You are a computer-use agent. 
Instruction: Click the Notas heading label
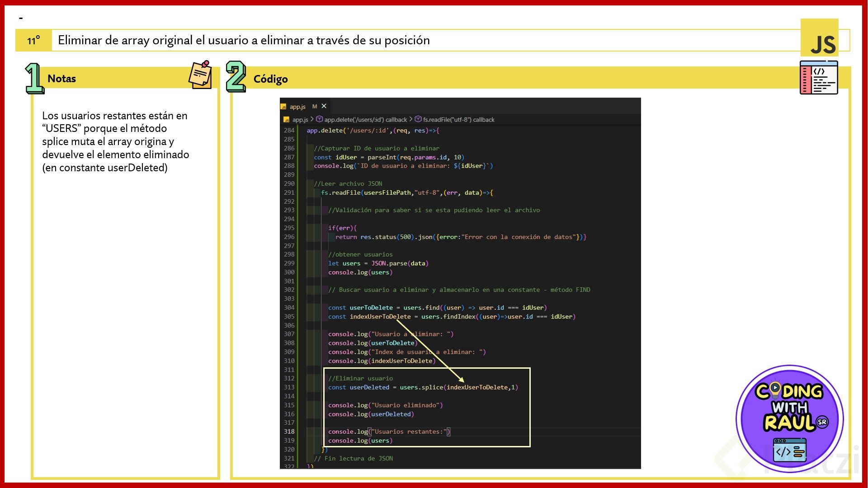61,79
